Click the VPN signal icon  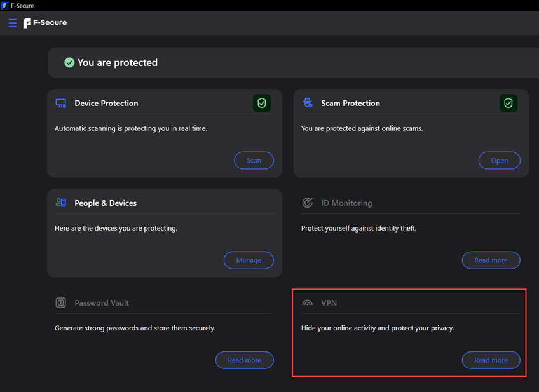click(308, 303)
